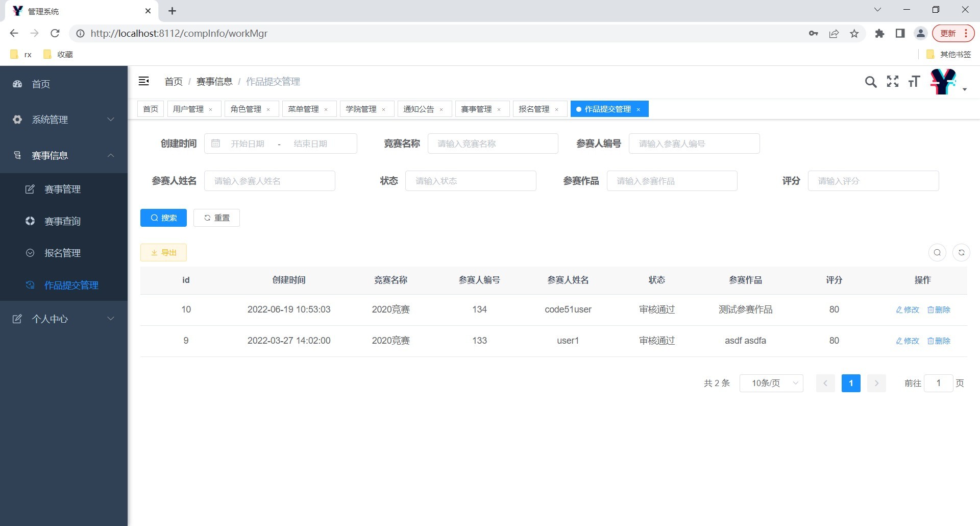Open the header search magnifier icon
Image resolution: width=980 pixels, height=526 pixels.
pos(871,82)
